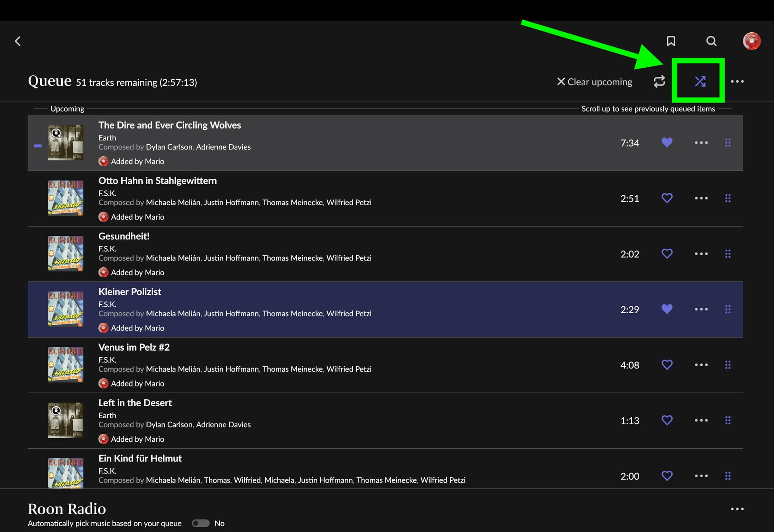774x532 pixels.
Task: Toggle the shuffle queue icon
Action: (700, 81)
